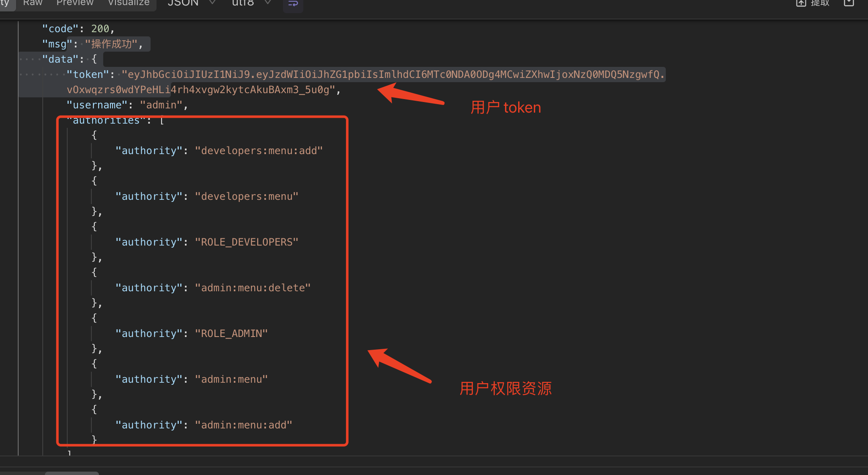Click the "admin:menu:add" authority value
This screenshot has height=475, width=868.
pyautogui.click(x=243, y=425)
